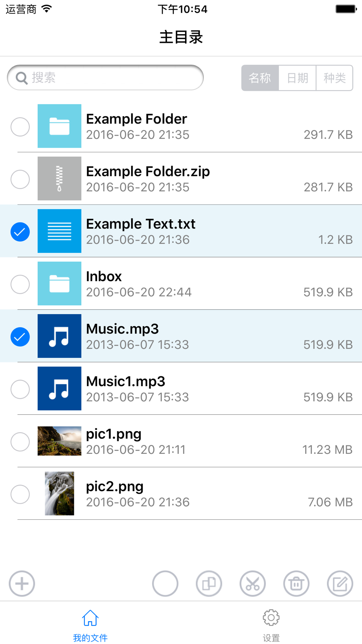Tap the 11.23 MB size value
This screenshot has width=362, height=644.
[x=327, y=450]
